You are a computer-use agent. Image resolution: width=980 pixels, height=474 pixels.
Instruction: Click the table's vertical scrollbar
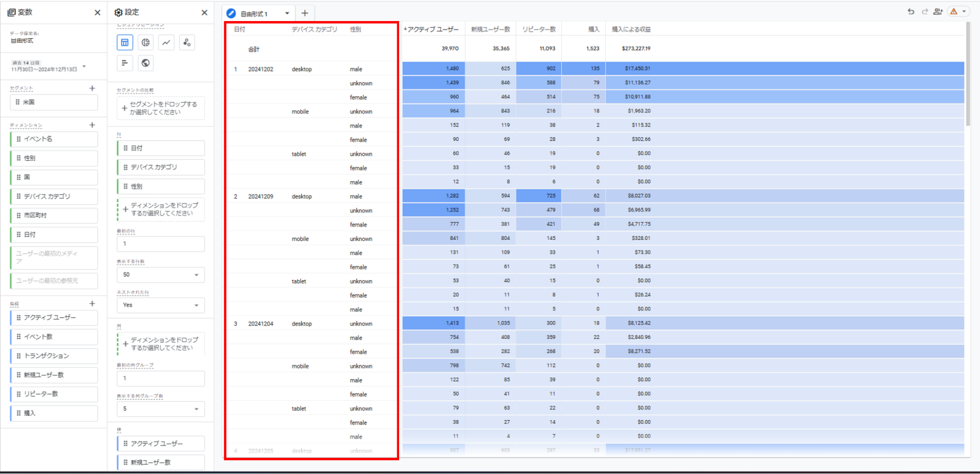(968, 74)
